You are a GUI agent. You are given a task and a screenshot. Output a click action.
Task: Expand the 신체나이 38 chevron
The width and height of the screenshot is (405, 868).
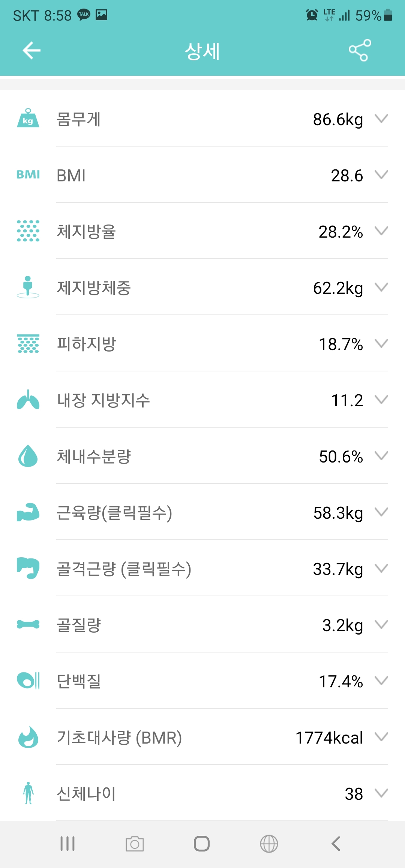(x=381, y=793)
